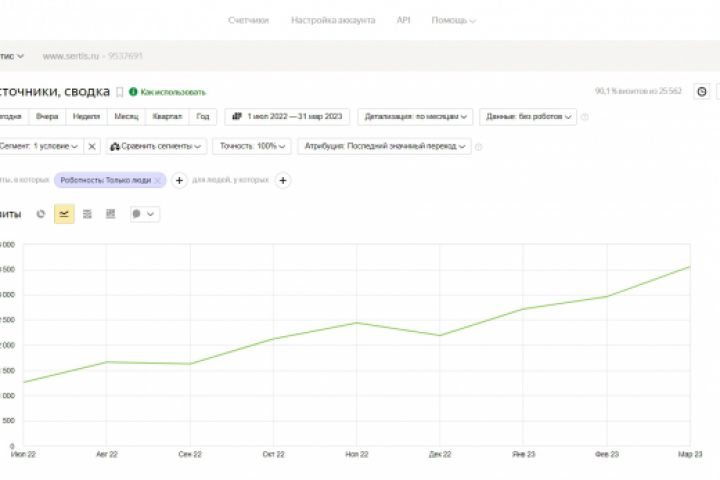Click the chart line point at Дек 22
Screen dimensions: 720x480
pyautogui.click(x=440, y=335)
